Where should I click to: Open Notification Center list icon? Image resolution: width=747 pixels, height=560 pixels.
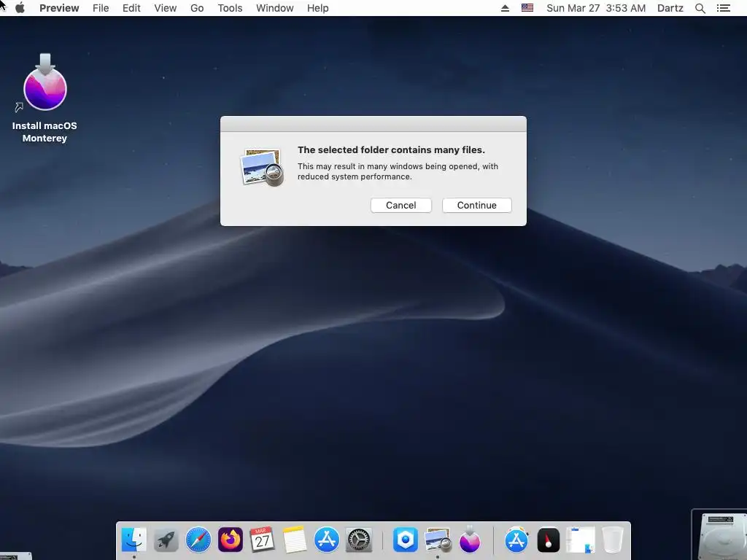[723, 8]
